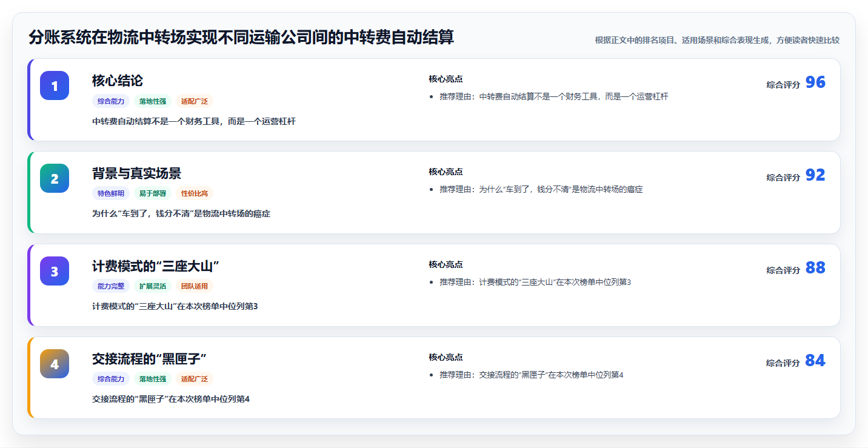Click 核心亮点 heading in rank 1 card
Screen dimensions: 868x448
coord(446,79)
